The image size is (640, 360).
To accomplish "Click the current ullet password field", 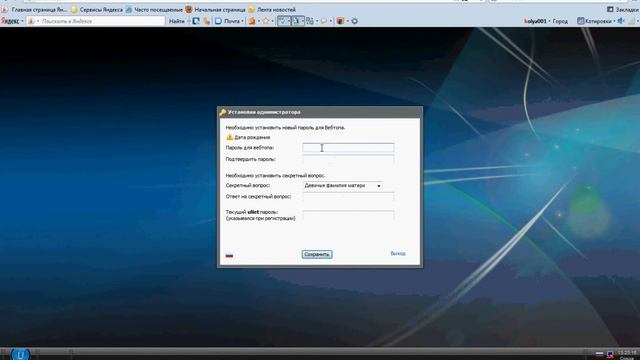I will [348, 215].
